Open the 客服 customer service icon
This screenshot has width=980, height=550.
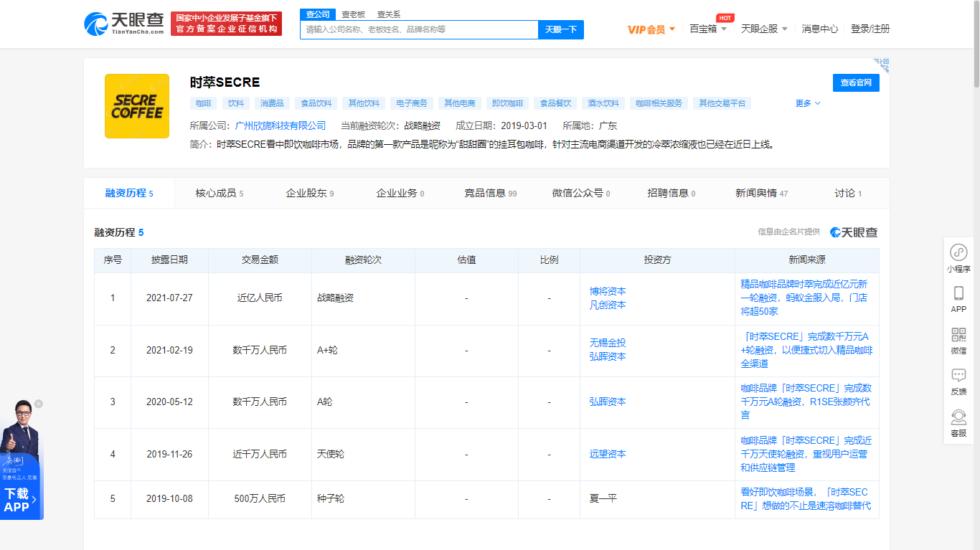click(958, 417)
